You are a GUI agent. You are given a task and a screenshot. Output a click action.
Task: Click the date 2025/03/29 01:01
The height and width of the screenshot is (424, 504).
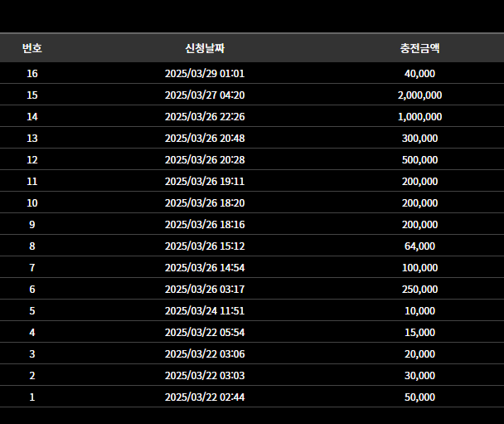[205, 74]
